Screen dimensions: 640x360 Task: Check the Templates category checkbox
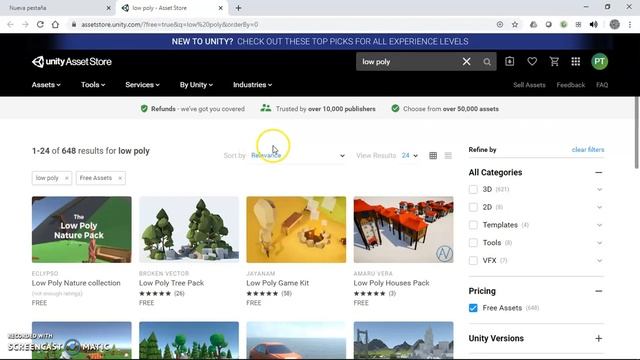473,225
